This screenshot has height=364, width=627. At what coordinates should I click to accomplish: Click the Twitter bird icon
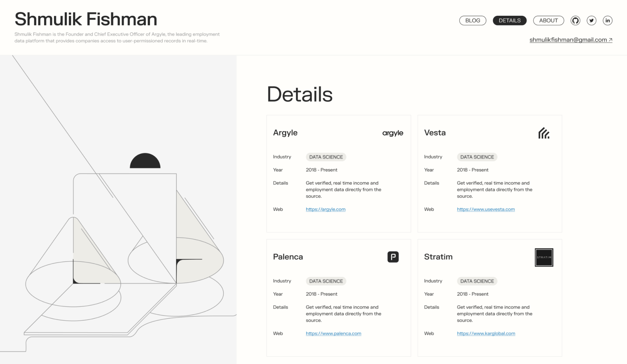(591, 21)
